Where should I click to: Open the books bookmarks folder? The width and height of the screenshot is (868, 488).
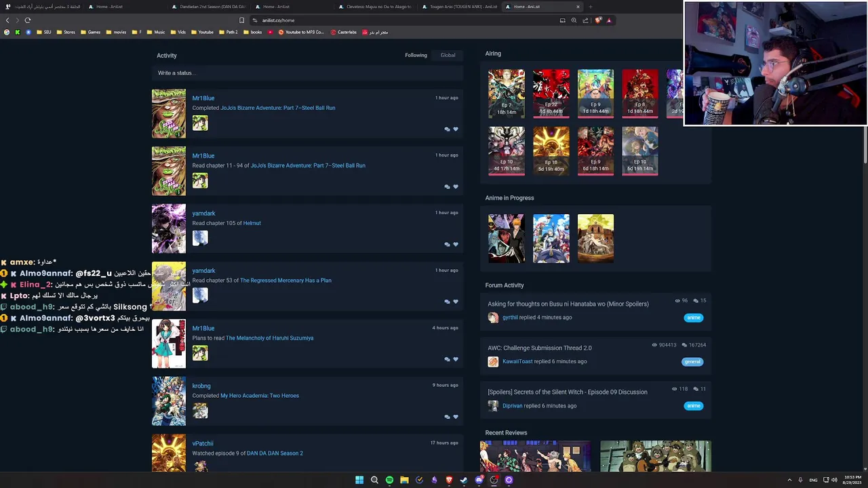coord(252,32)
